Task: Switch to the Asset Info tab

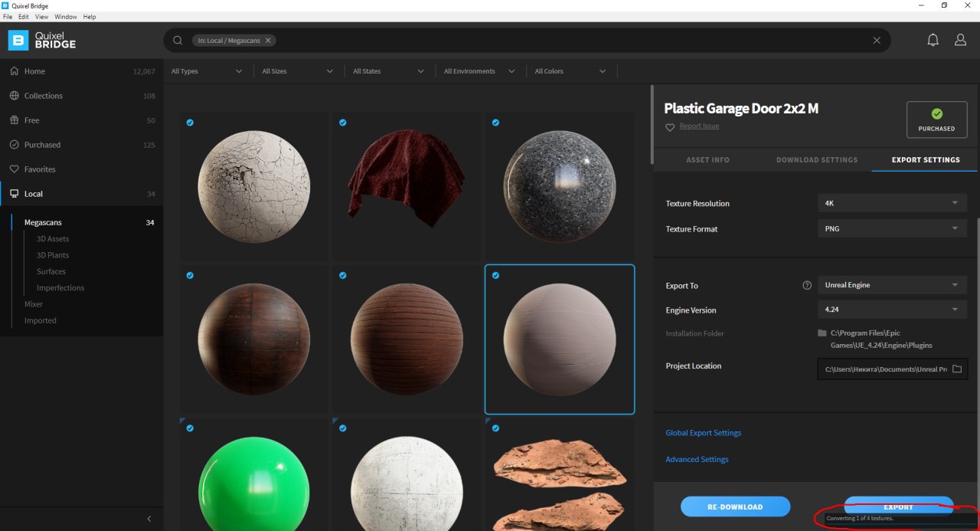Action: [707, 159]
